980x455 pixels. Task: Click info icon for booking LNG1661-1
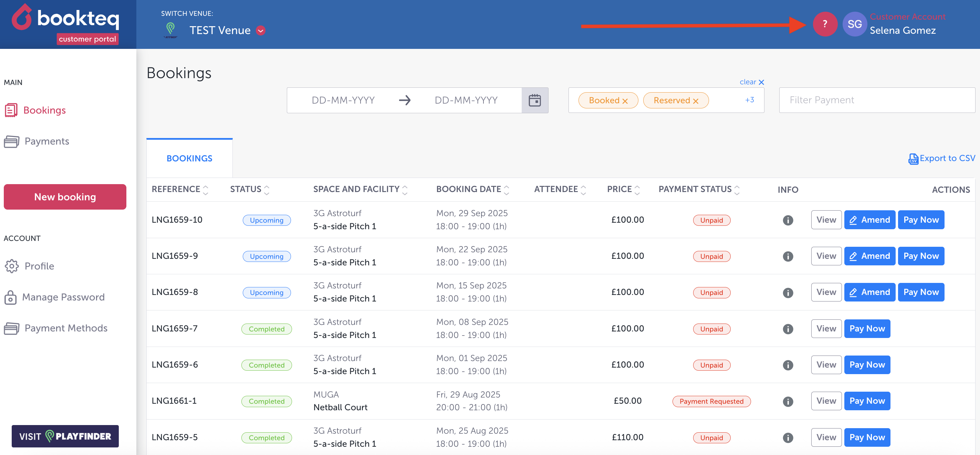(x=788, y=401)
